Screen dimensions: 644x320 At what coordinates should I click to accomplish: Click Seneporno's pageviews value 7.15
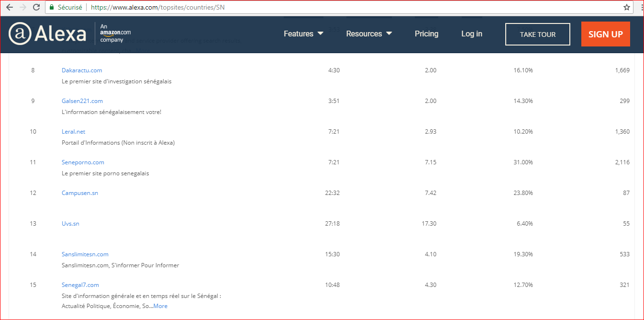pos(431,162)
